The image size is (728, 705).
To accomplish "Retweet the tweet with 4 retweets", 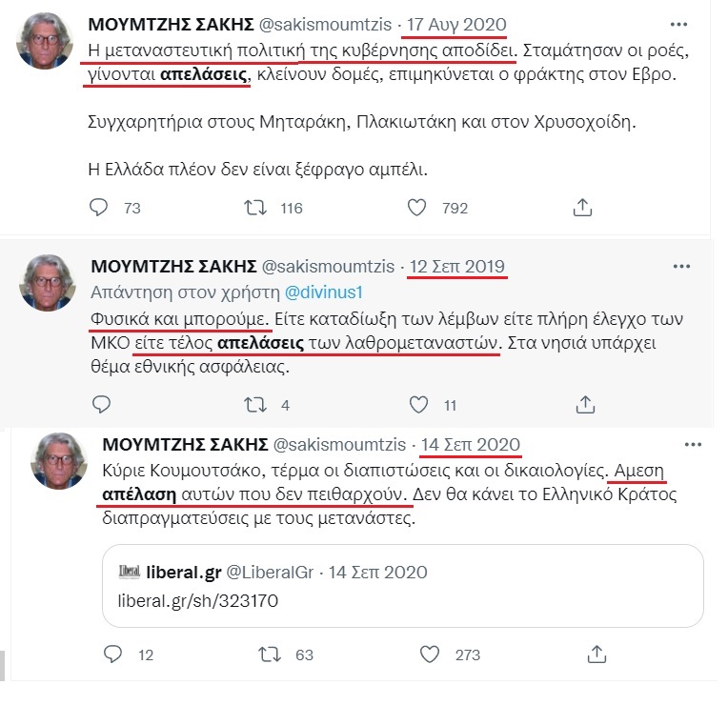I will (x=255, y=404).
